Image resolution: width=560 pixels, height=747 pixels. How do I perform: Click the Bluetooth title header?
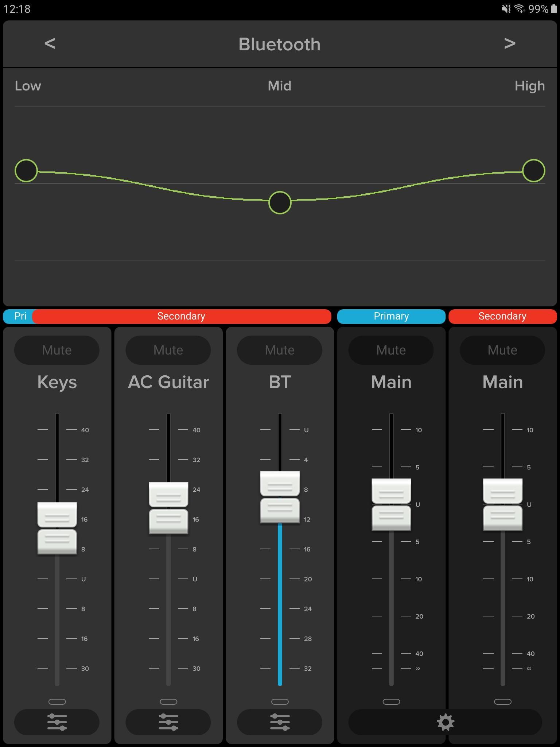(x=280, y=44)
